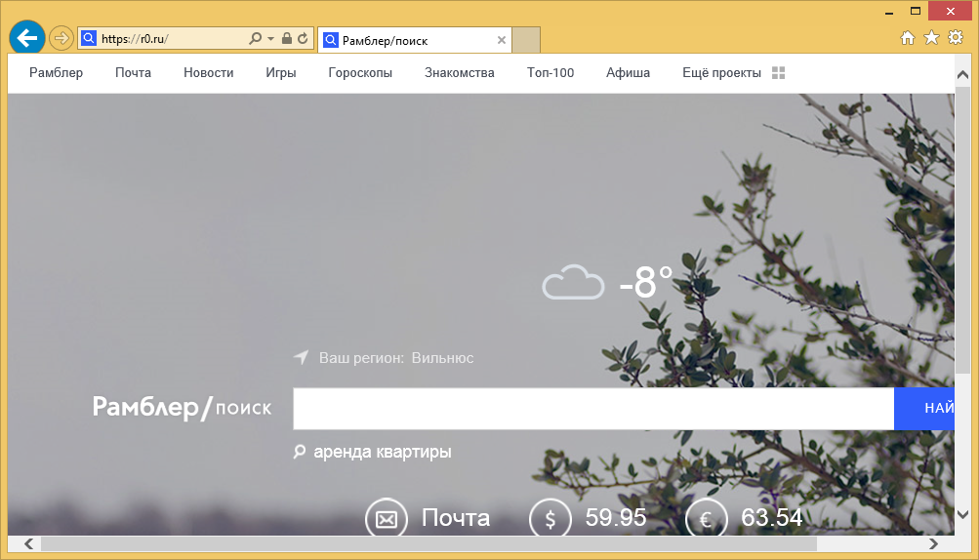Expand the address bar search dropdown arrow
979x560 pixels.
[269, 39]
